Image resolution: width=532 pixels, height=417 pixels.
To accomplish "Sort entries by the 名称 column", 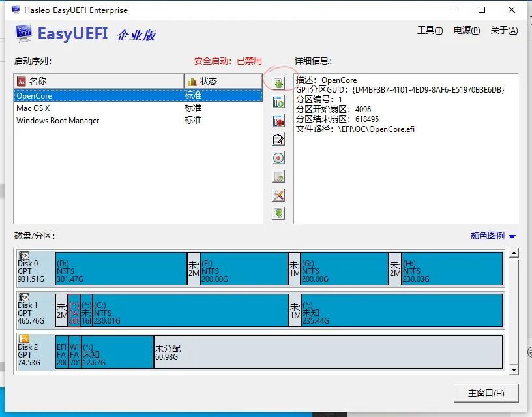I will [98, 80].
